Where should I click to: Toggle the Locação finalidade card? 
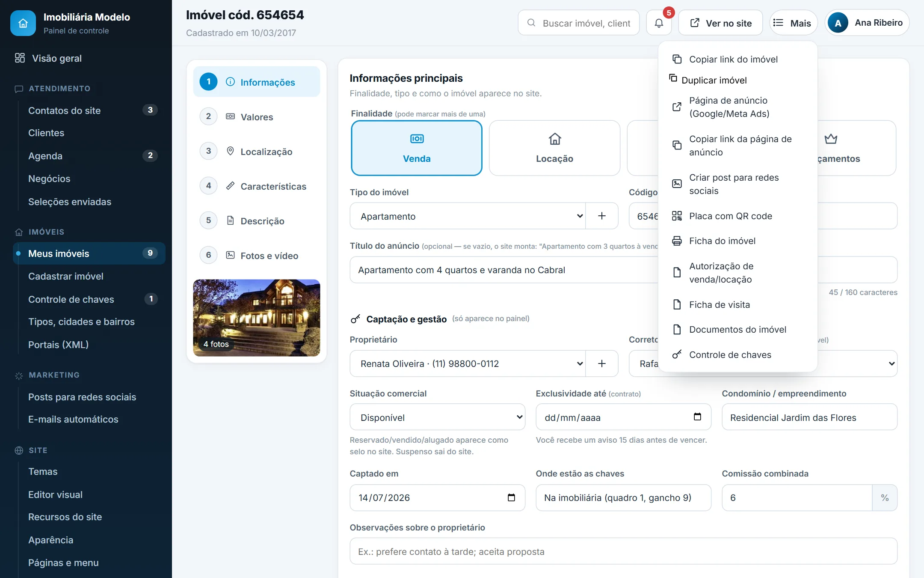click(x=554, y=148)
